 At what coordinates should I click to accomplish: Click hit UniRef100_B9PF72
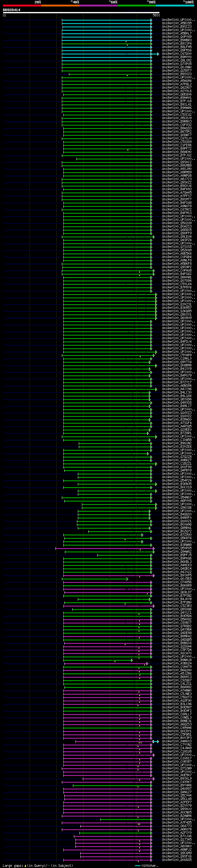(x=177, y=149)
